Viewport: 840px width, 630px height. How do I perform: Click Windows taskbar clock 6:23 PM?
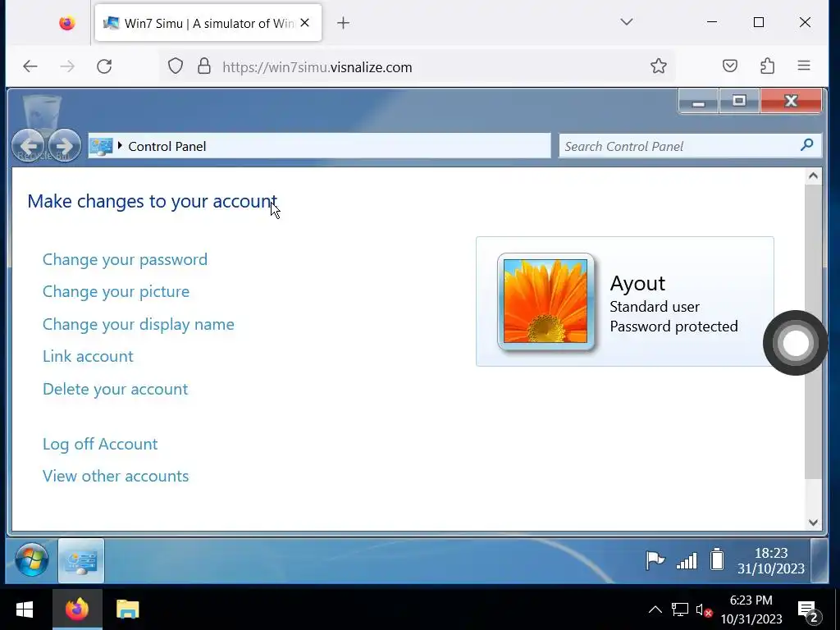[x=751, y=609]
